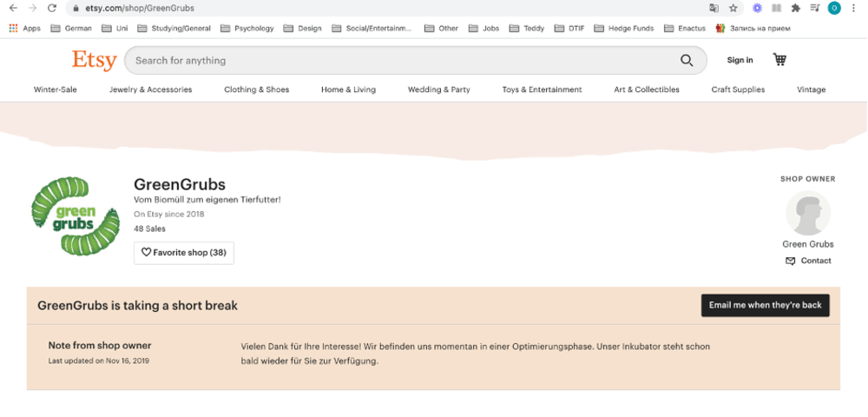Open the shopping cart icon
Image resolution: width=868 pixels, height=417 pixels.
779,59
